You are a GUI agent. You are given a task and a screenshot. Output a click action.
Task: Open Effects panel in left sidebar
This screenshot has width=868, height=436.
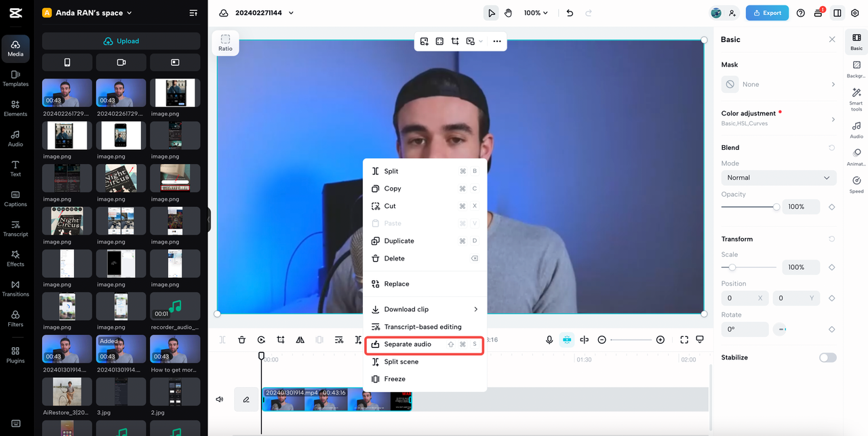coord(16,258)
